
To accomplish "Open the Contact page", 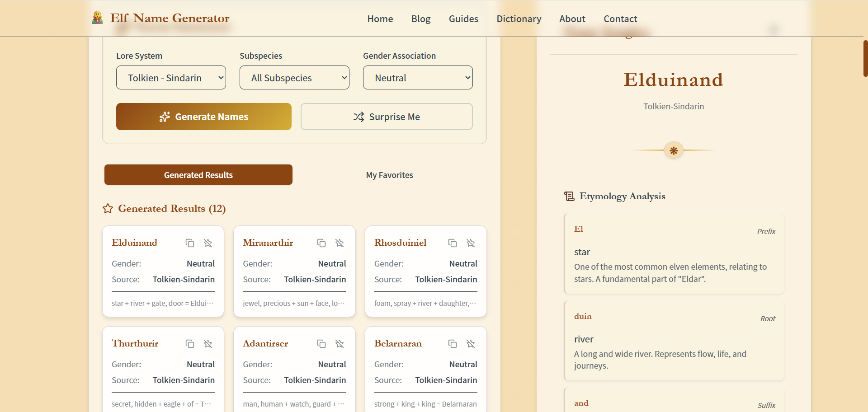I will point(620,19).
